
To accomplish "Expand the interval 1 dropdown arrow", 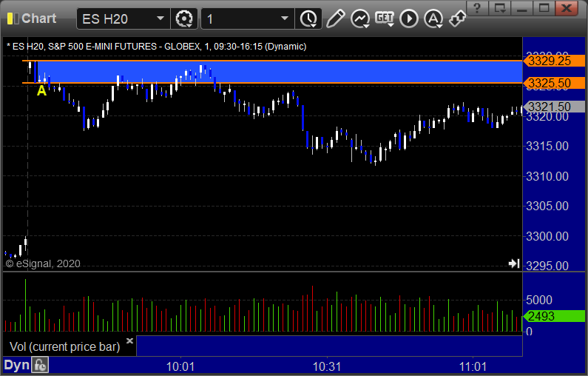I will (285, 19).
